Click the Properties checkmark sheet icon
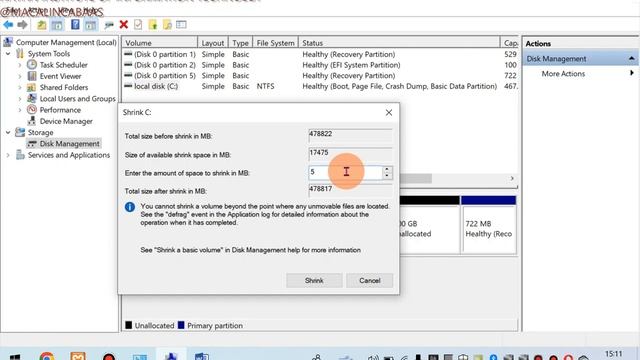640x360 pixels. 138,24
